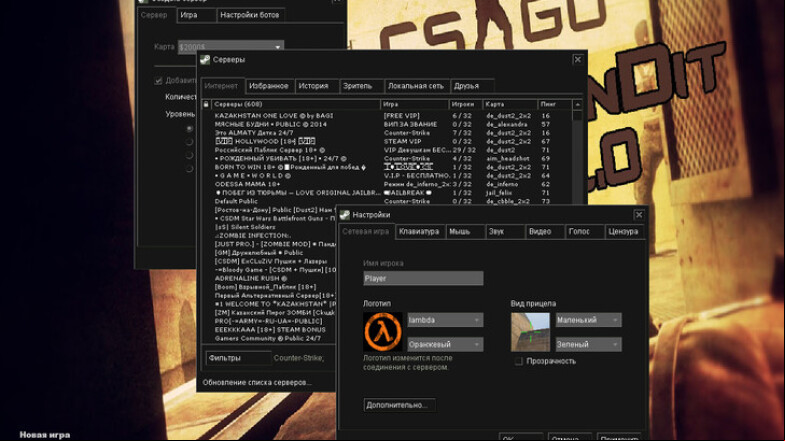This screenshot has width=785, height=441.
Task: Click the Steam icon in Серверы title bar
Action: click(205, 60)
